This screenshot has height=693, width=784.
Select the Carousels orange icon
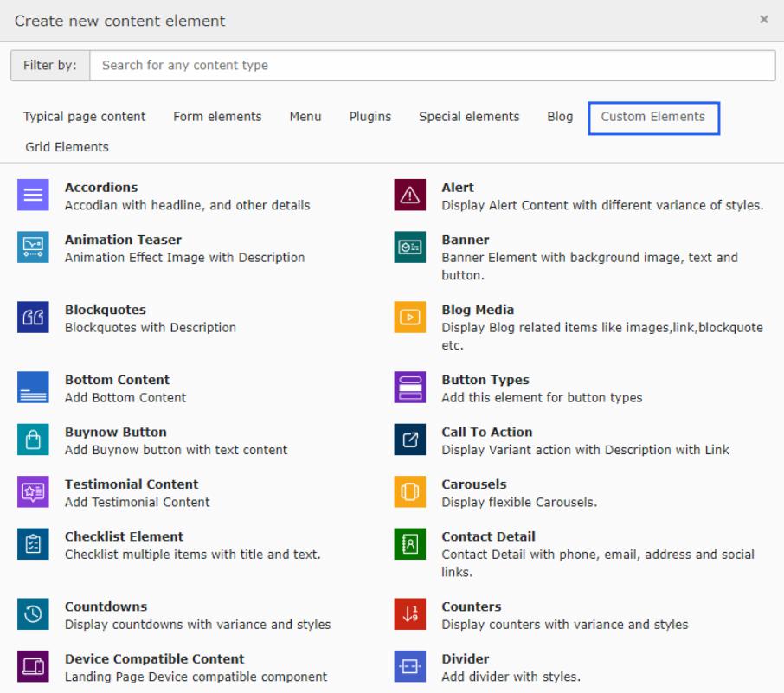pyautogui.click(x=410, y=492)
